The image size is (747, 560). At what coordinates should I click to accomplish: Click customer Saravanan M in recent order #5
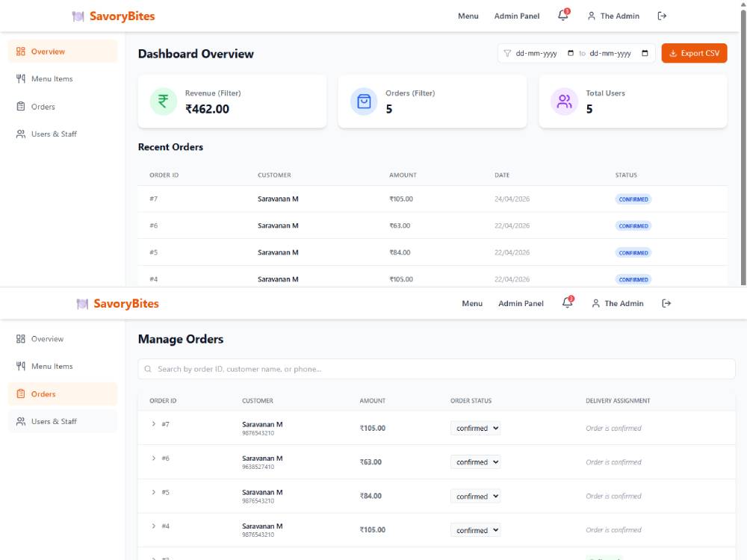(278, 252)
